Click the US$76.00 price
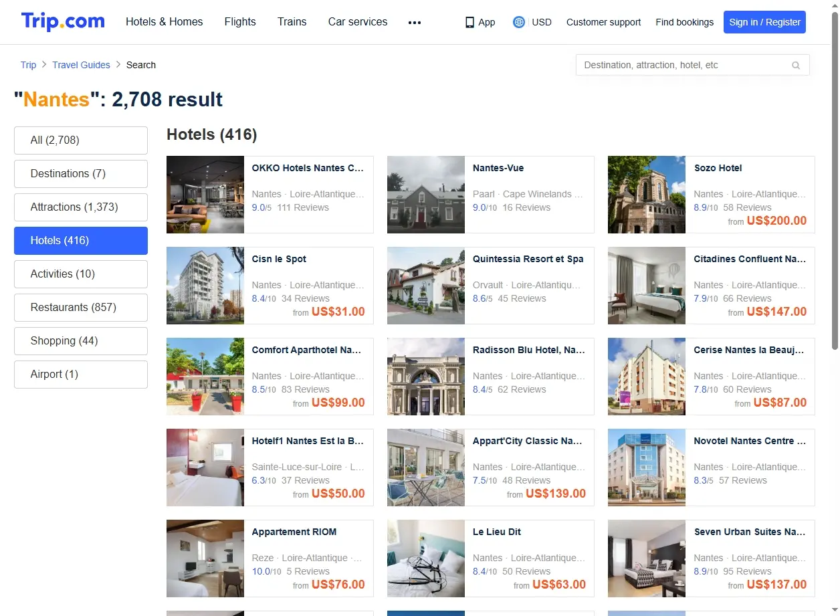This screenshot has height=616, width=840. (x=338, y=585)
